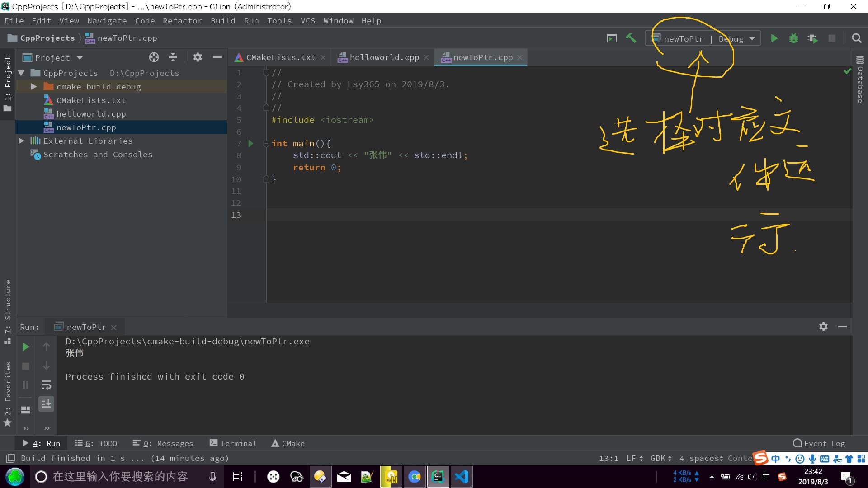Open the system volume control in the tray
Viewport: 868px width, 488px height.
tap(752, 476)
